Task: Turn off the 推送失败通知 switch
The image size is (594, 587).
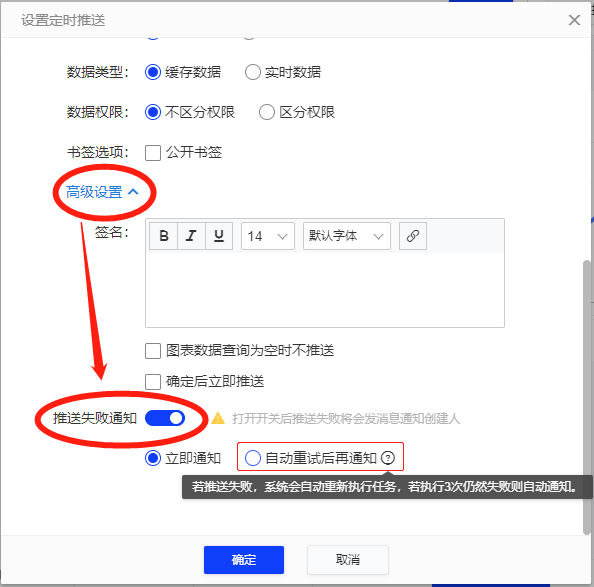Action: click(165, 418)
